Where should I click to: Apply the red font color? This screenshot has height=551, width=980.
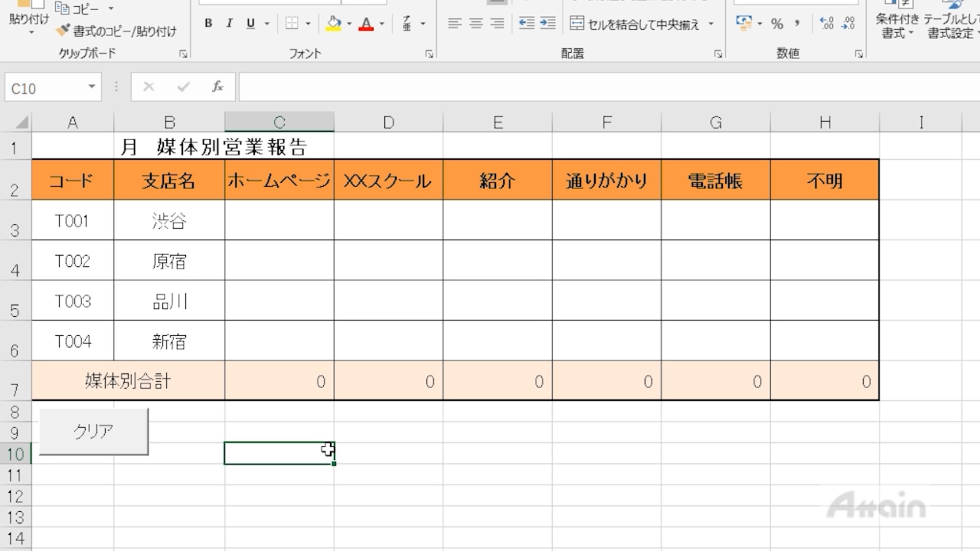[366, 23]
